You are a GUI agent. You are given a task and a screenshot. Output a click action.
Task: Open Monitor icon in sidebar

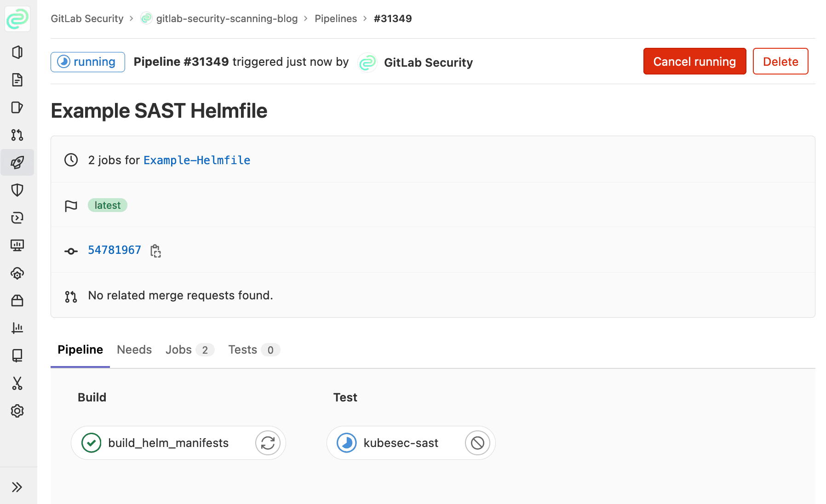(17, 245)
